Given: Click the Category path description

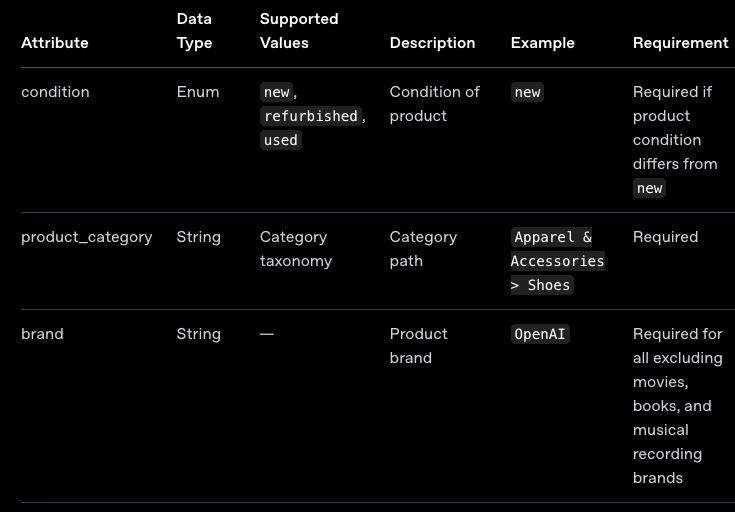Looking at the screenshot, I should (x=423, y=249).
